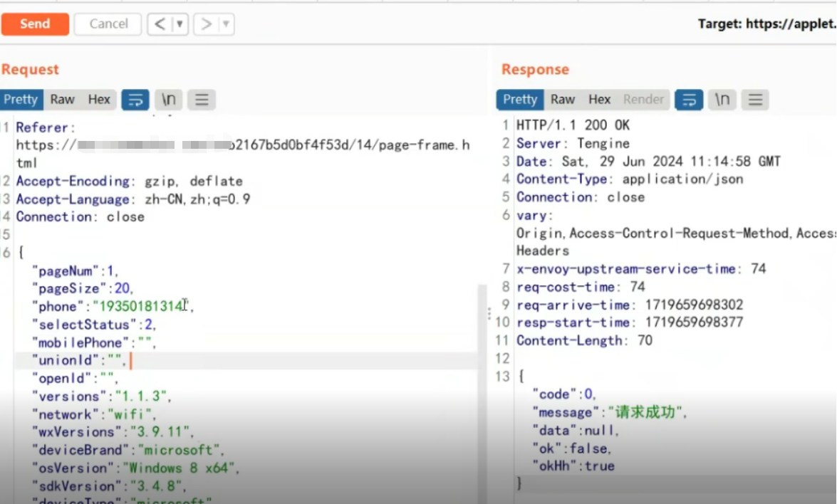Switch Response view to Raw tab
The width and height of the screenshot is (837, 504).
click(562, 100)
